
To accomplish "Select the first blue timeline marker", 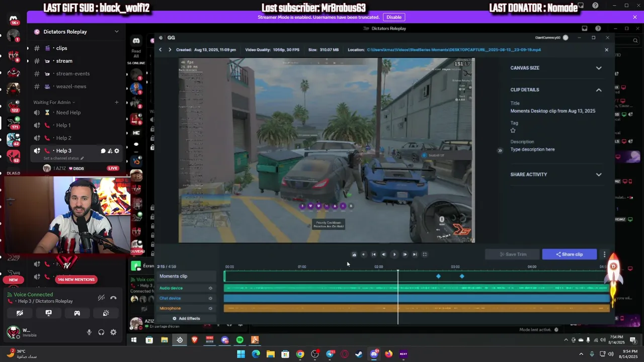I will point(438,277).
